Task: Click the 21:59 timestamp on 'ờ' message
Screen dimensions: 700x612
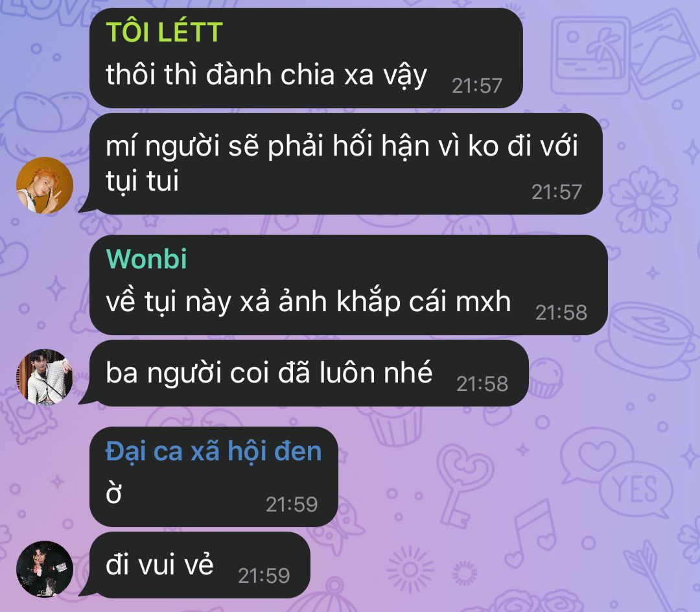Action: (x=292, y=504)
